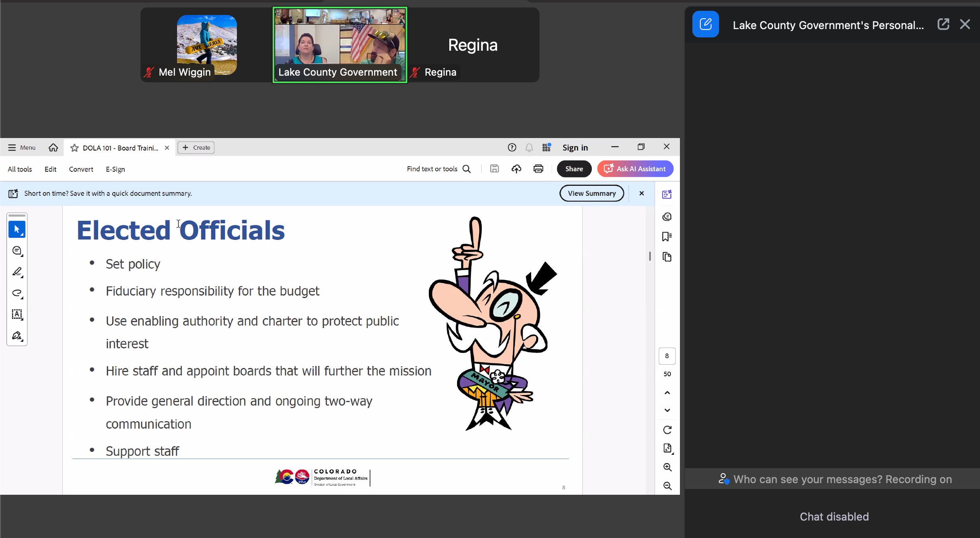
Task: Open the hamburger Menu
Action: pyautogui.click(x=22, y=148)
